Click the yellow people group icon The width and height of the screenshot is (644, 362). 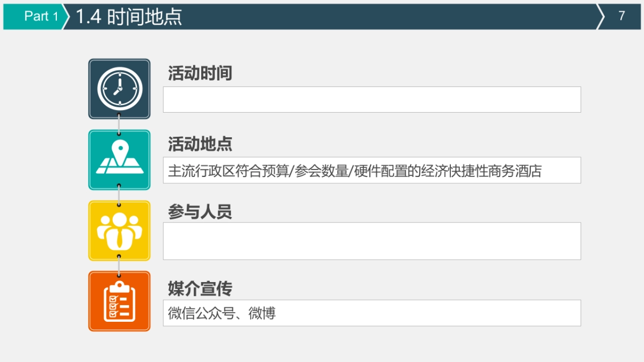pyautogui.click(x=119, y=231)
